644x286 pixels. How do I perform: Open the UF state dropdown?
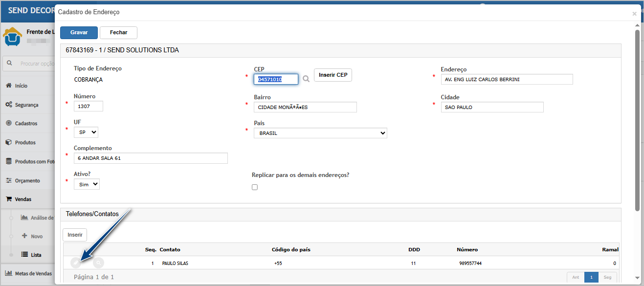tap(86, 132)
